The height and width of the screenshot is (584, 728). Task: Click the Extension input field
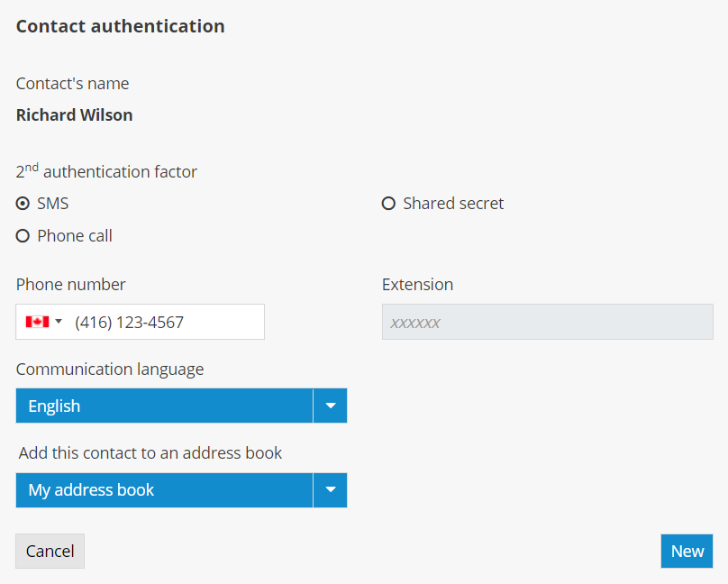pos(547,322)
